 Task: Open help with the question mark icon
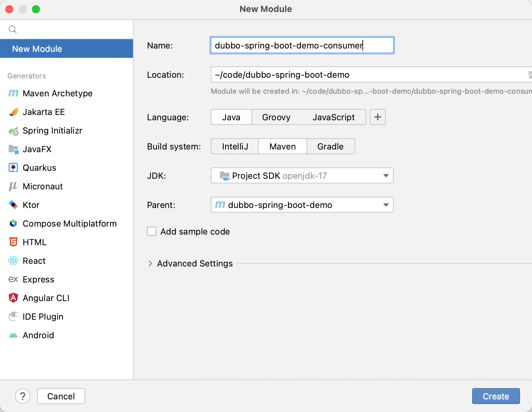pos(23,396)
